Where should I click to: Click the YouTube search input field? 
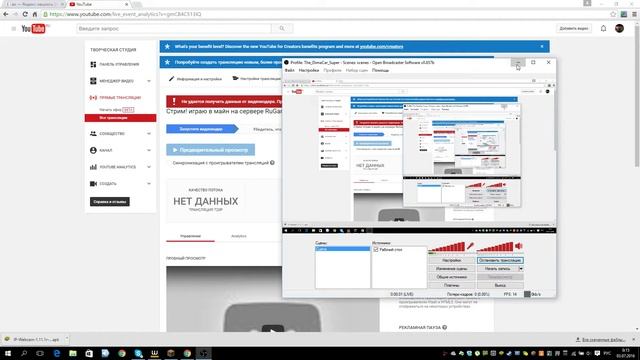tap(174, 29)
